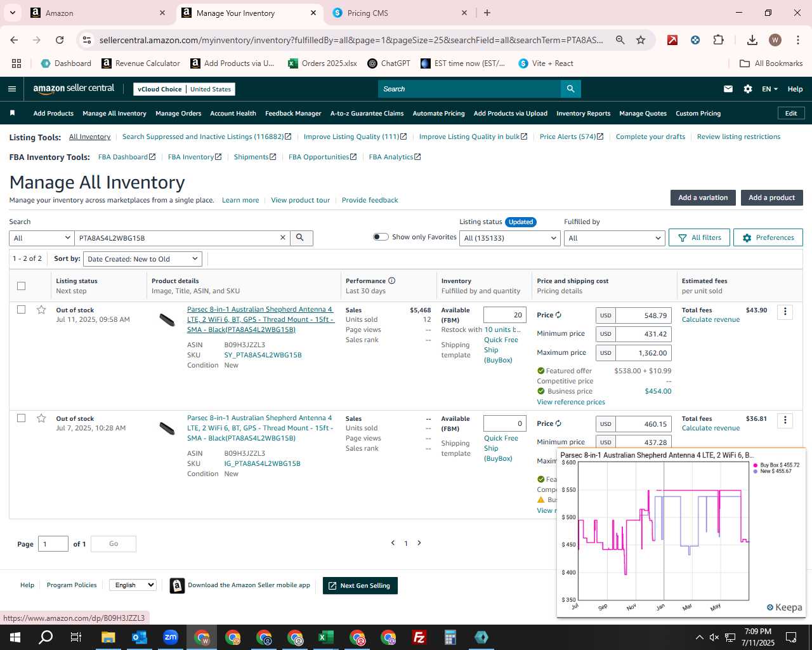Open the Listing status dropdown All (135133)
This screenshot has width=812, height=650.
(510, 238)
